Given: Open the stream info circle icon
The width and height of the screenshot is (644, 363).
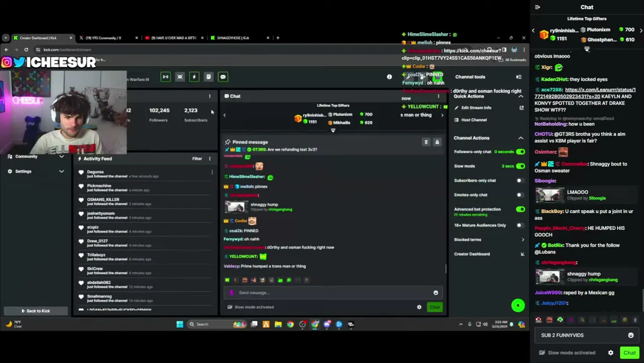Looking at the screenshot, I should [x=389, y=77].
